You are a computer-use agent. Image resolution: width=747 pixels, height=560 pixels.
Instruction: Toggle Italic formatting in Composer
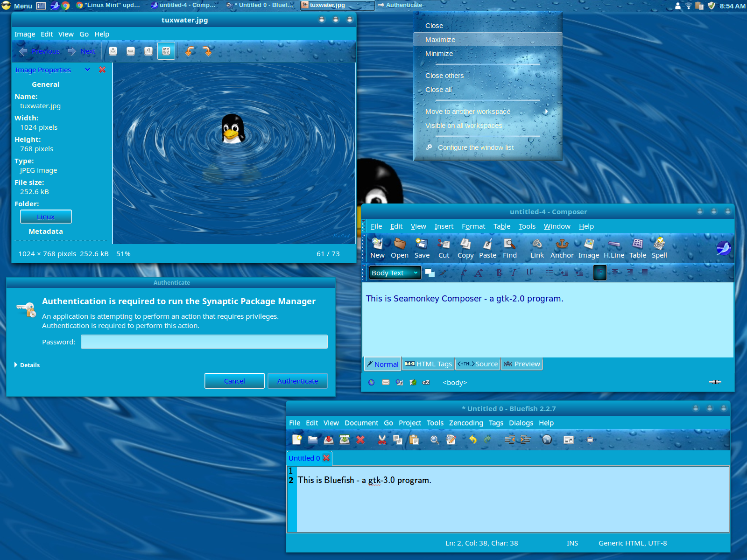coord(514,273)
